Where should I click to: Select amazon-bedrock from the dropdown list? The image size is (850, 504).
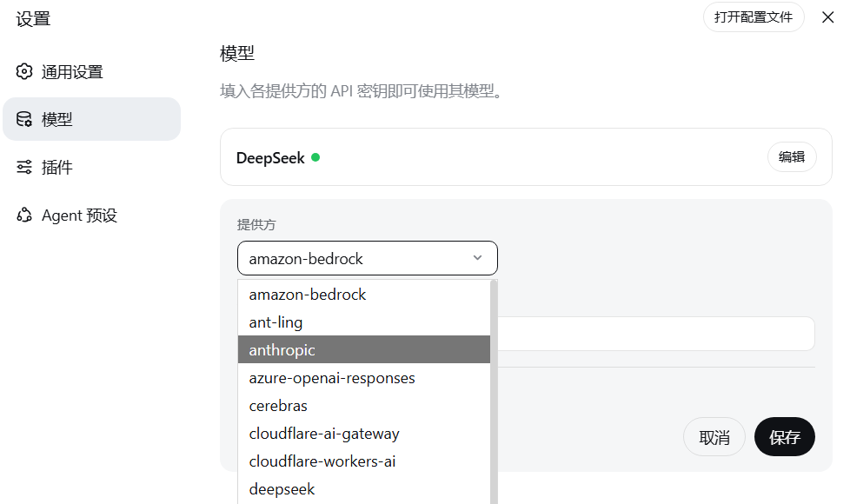click(364, 295)
